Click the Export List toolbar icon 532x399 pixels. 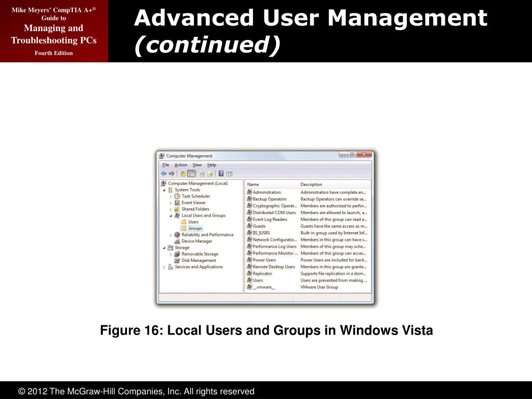(210, 174)
